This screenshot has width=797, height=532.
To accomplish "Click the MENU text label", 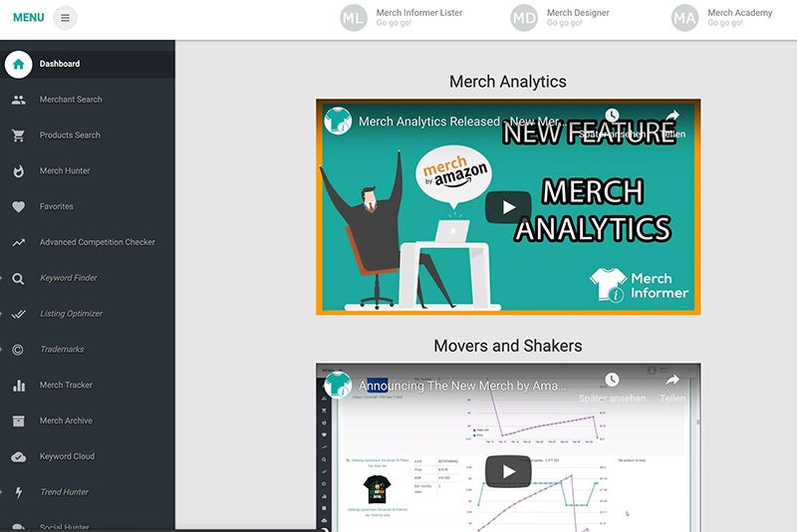I will 29,18.
